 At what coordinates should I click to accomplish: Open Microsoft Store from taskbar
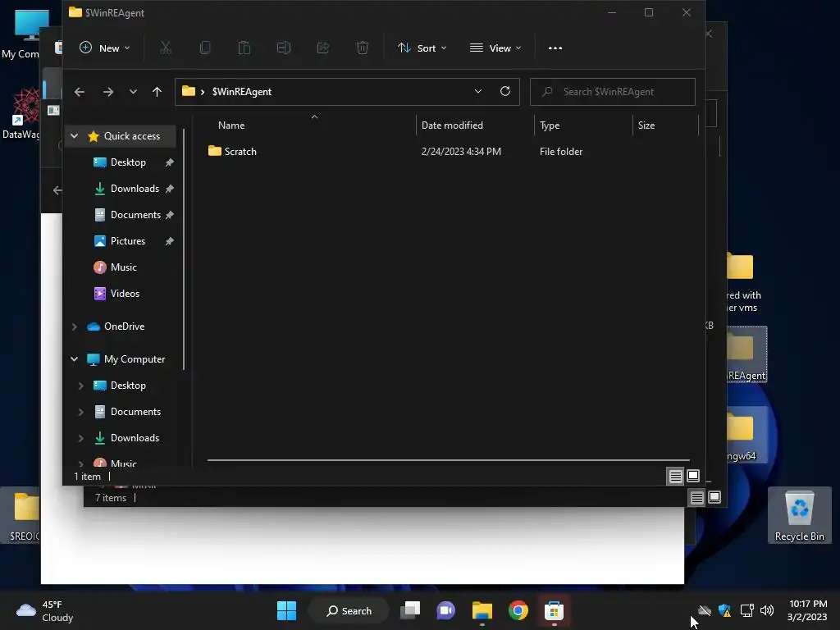click(554, 610)
